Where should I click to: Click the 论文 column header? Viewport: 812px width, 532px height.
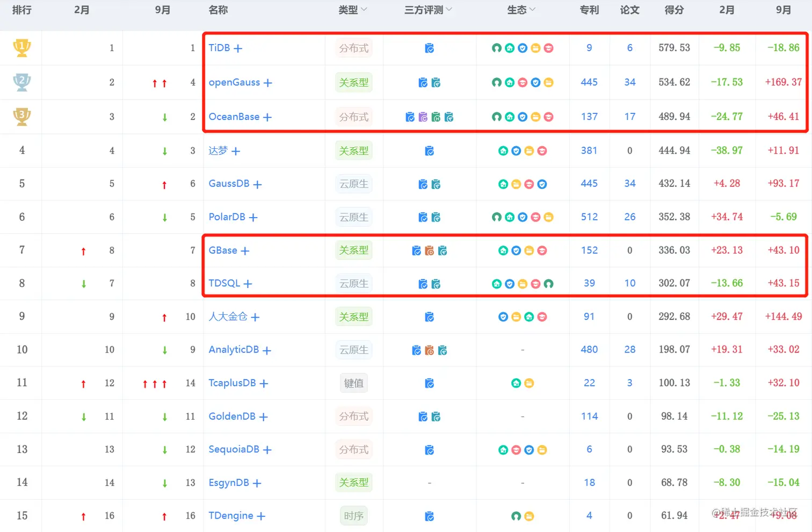coord(629,10)
